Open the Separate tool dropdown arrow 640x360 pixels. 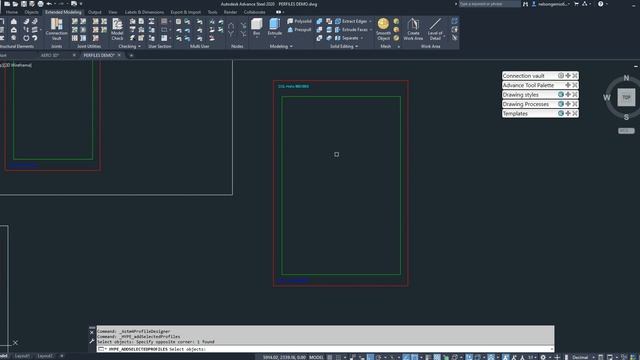(x=362, y=38)
